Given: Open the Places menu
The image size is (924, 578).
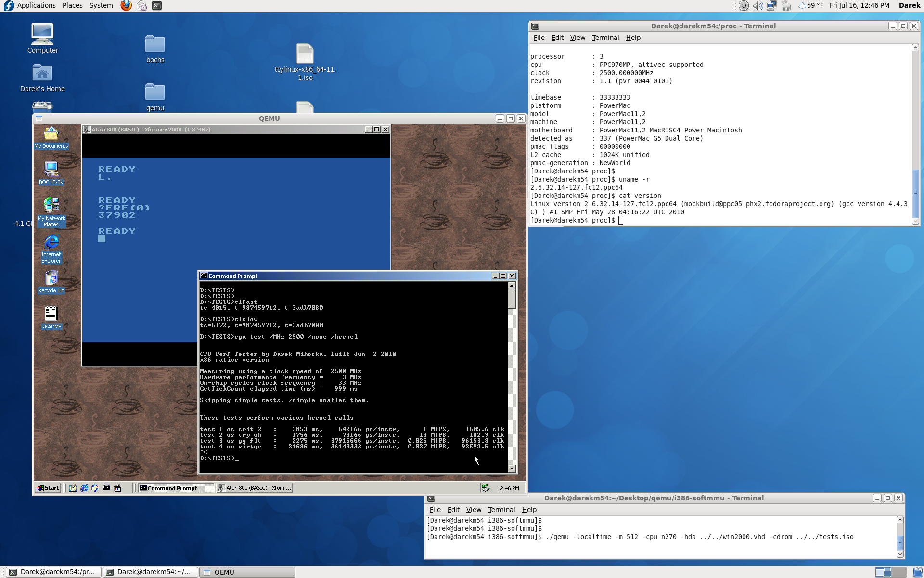Looking at the screenshot, I should pos(72,5).
